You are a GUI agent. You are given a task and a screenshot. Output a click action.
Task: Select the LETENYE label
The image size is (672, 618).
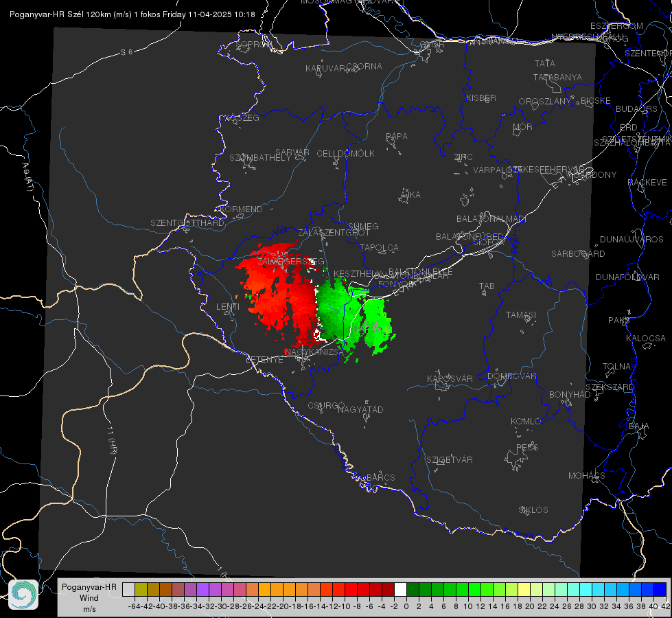[x=264, y=359]
